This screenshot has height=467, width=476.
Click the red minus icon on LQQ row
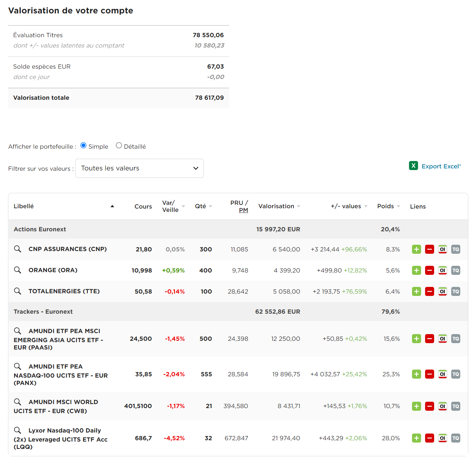(x=429, y=438)
